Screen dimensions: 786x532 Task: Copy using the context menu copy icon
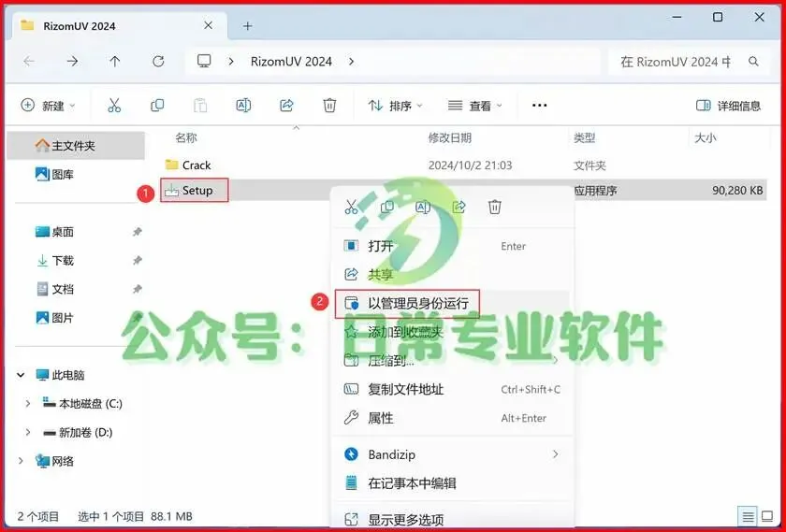tap(387, 207)
